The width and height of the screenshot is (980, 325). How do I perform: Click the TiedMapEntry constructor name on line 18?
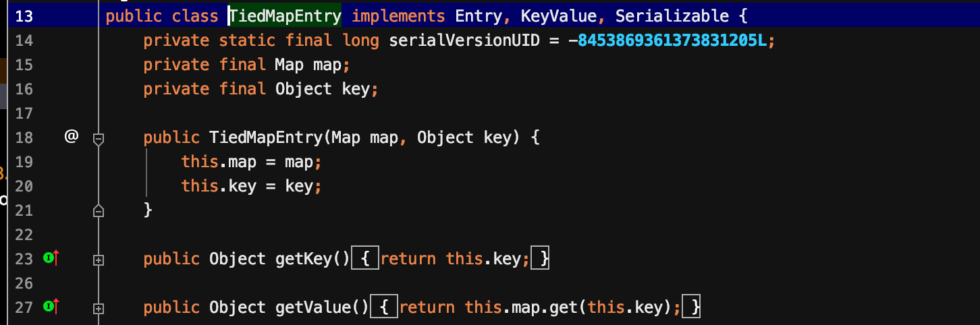tap(267, 138)
